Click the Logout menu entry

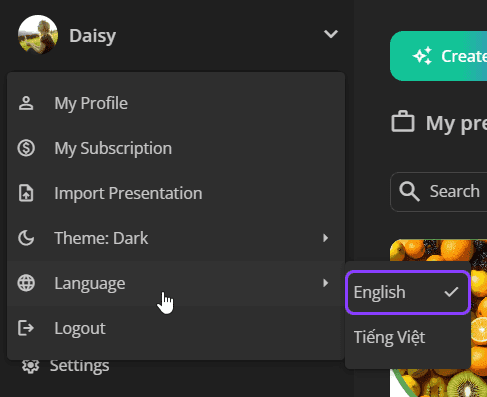point(176,328)
